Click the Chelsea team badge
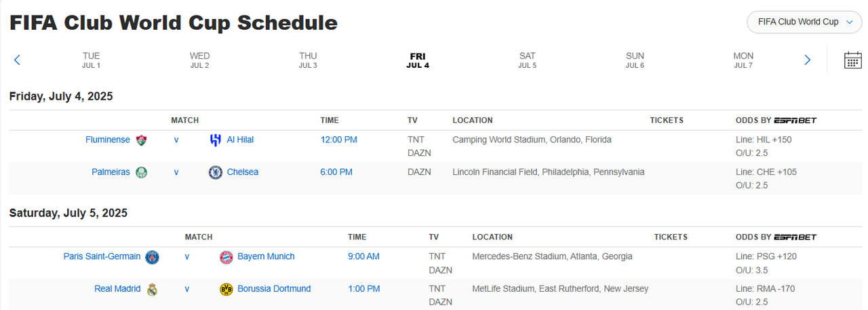The height and width of the screenshot is (310, 868). tap(216, 172)
